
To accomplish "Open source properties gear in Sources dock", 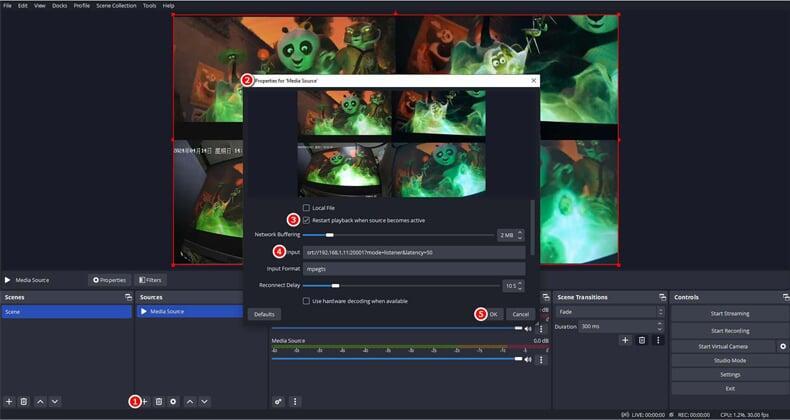I will (x=173, y=401).
